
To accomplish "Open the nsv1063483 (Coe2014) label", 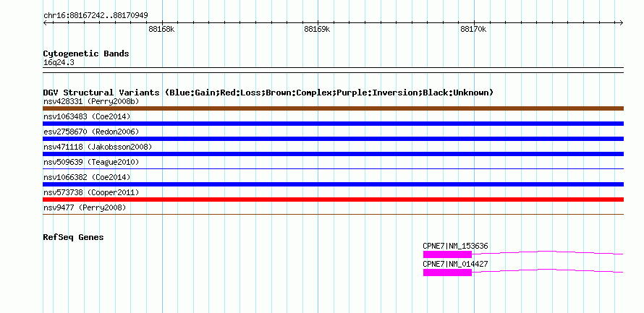I will coord(87,116).
